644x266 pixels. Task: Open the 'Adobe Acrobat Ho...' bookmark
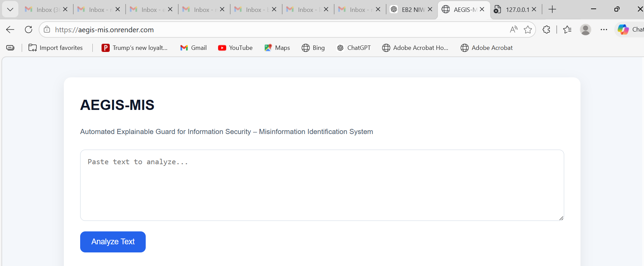pos(415,48)
